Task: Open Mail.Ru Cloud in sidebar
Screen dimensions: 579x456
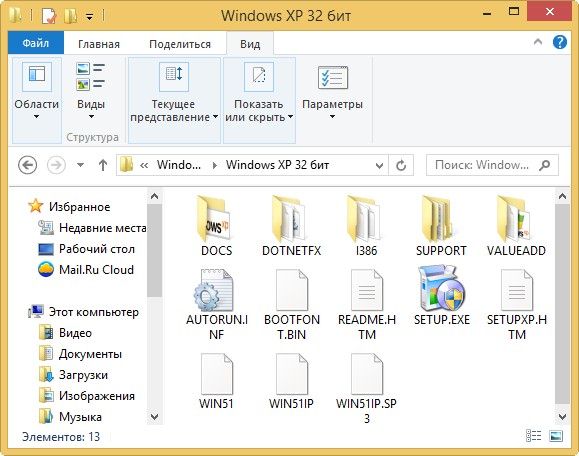Action: (x=86, y=270)
